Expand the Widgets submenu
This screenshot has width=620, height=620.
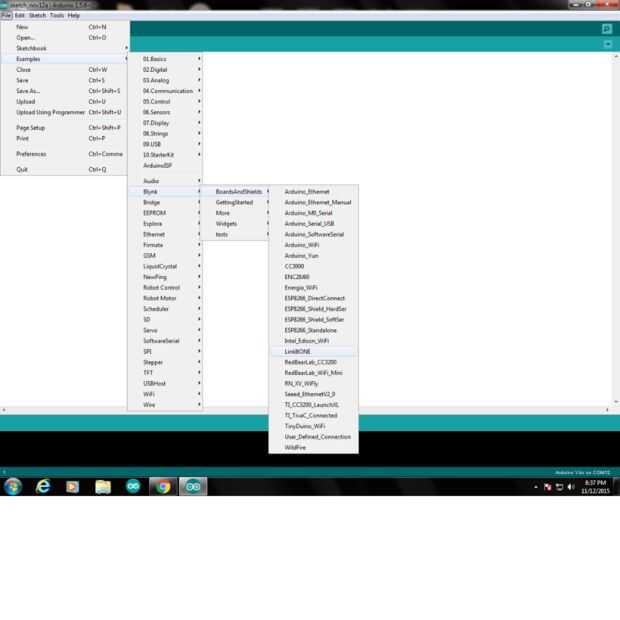point(236,224)
